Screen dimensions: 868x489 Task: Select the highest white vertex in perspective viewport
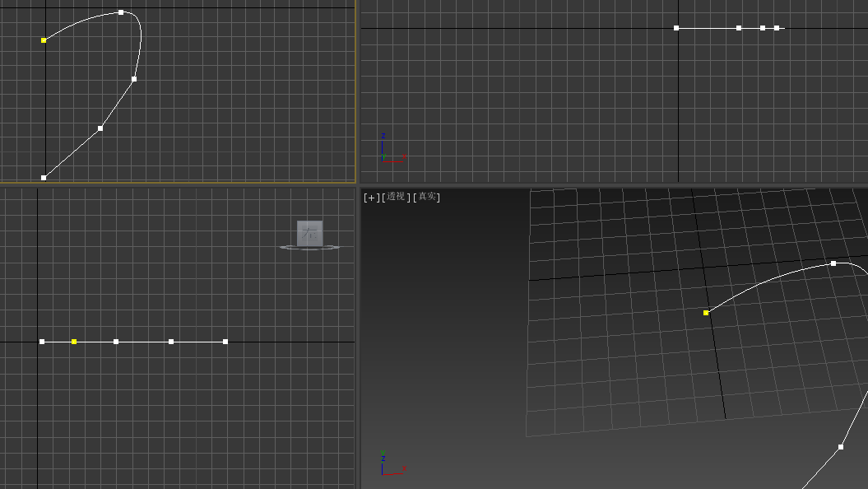pyautogui.click(x=833, y=263)
